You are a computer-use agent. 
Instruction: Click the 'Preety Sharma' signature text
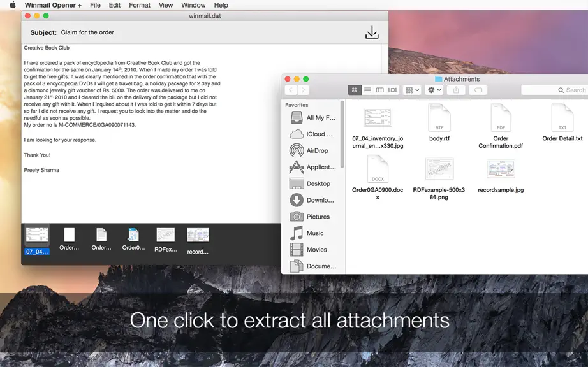pyautogui.click(x=41, y=170)
